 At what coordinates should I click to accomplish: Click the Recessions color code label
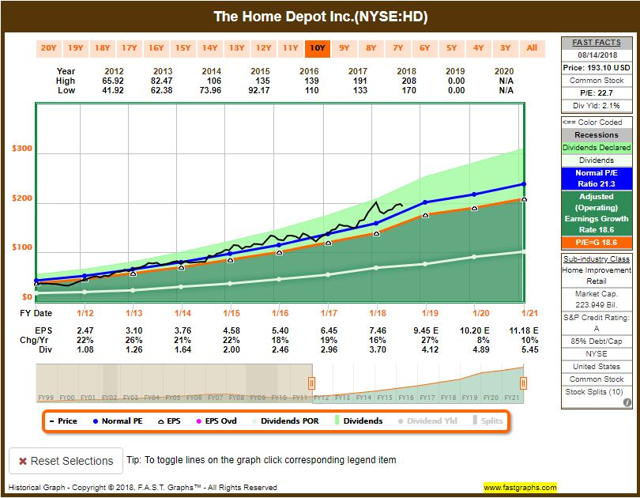pos(596,135)
